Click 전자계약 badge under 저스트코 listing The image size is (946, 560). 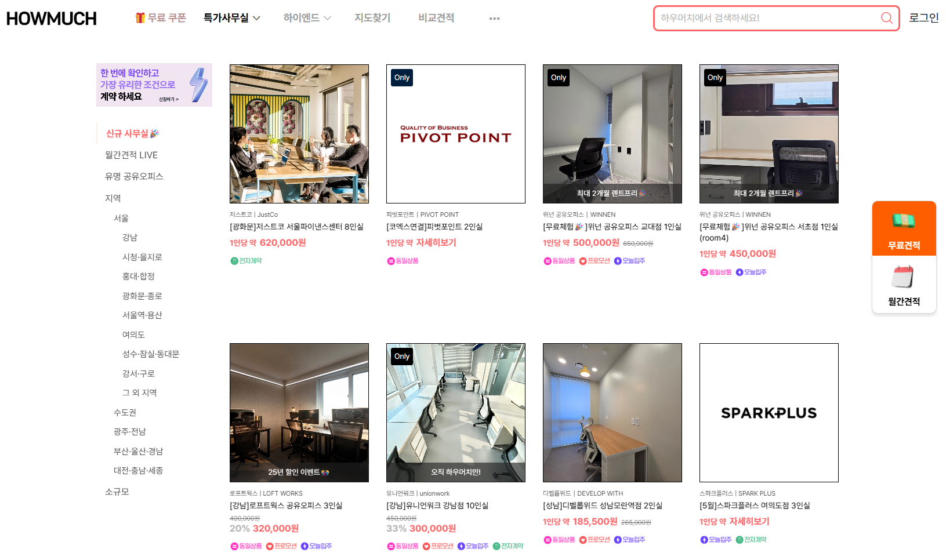[246, 261]
